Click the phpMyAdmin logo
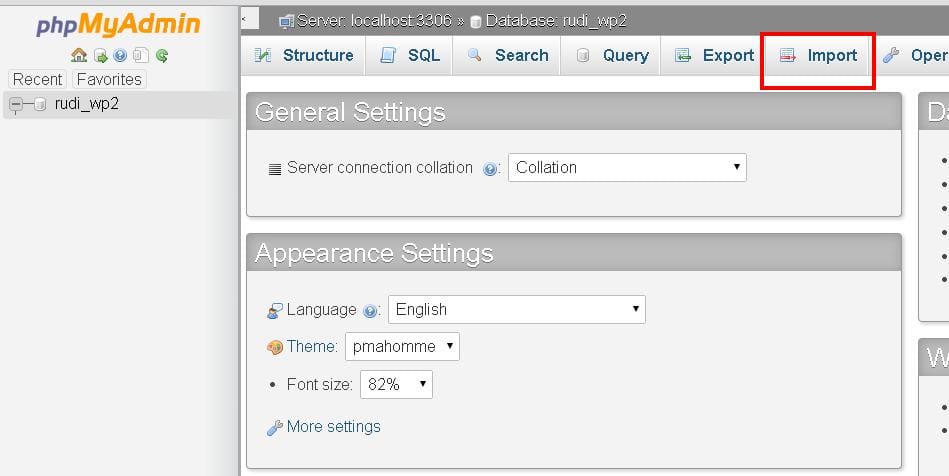The image size is (949, 476). coord(118,25)
